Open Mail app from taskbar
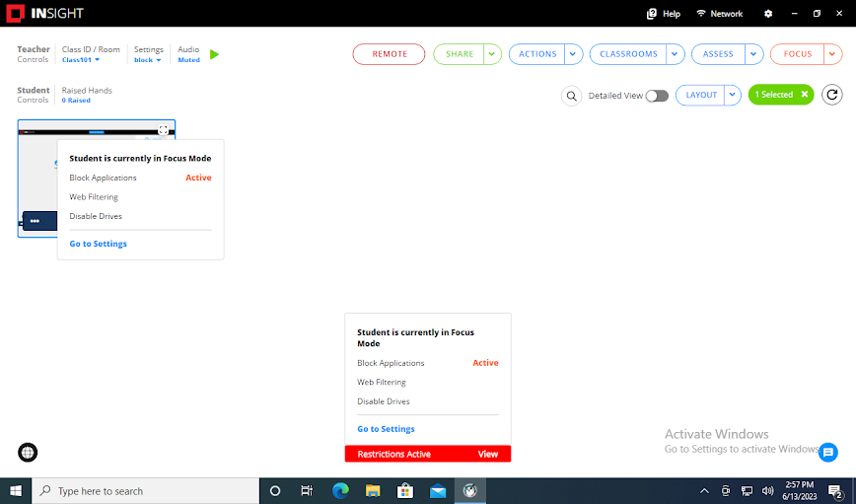 (438, 491)
